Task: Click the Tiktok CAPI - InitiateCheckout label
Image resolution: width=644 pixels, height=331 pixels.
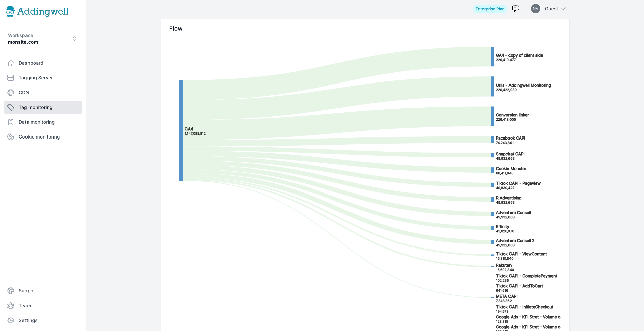Action: coord(525,307)
